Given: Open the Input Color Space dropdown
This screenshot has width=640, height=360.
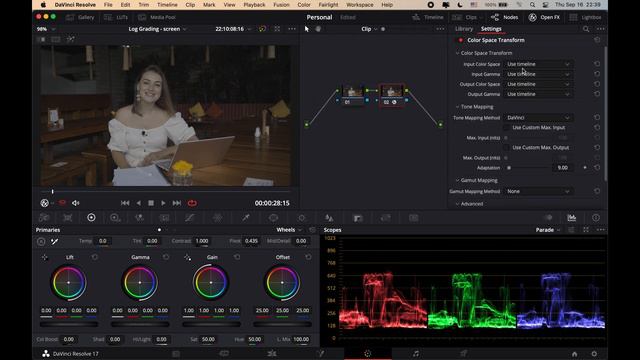Looking at the screenshot, I should click(538, 64).
